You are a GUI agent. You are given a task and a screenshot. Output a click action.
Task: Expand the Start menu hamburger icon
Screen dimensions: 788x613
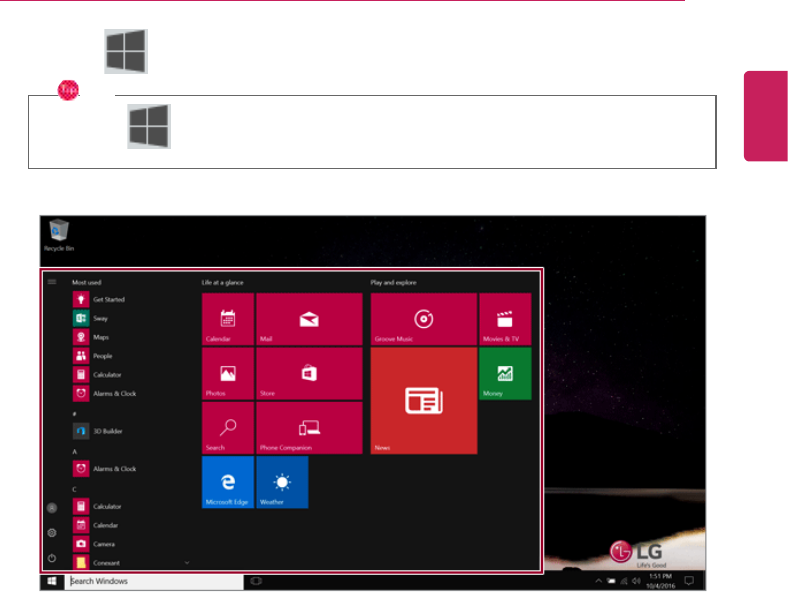pos(52,282)
